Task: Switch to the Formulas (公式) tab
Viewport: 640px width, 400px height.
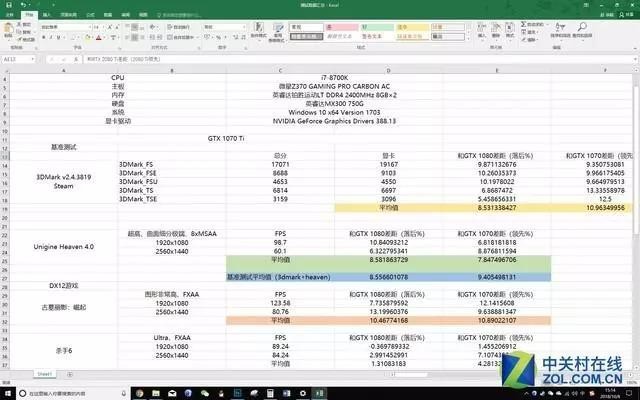Action: (90, 15)
